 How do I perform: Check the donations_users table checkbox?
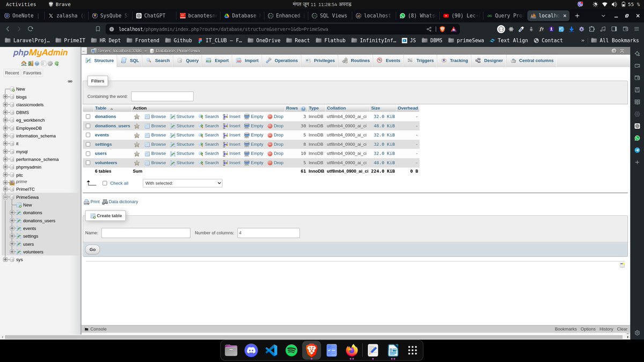pyautogui.click(x=88, y=126)
